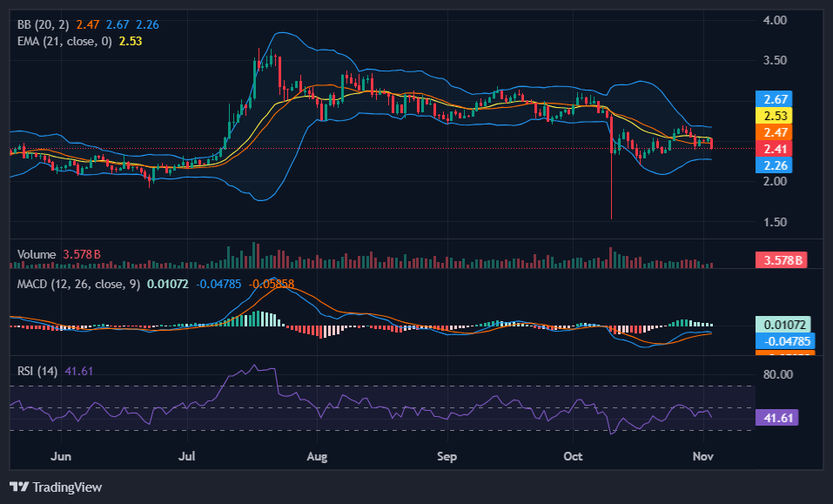Click the Volume indicator label
The image size is (833, 504).
[37, 254]
